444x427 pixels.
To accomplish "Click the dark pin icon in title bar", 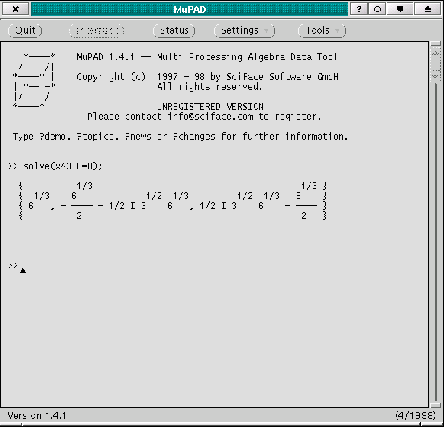I will pyautogui.click(x=400, y=9).
